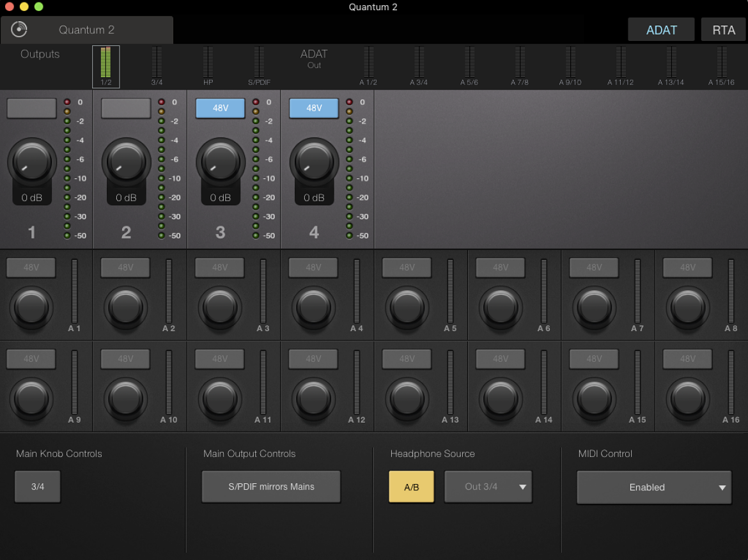Minimize the Quantum 2 window

tap(24, 6)
